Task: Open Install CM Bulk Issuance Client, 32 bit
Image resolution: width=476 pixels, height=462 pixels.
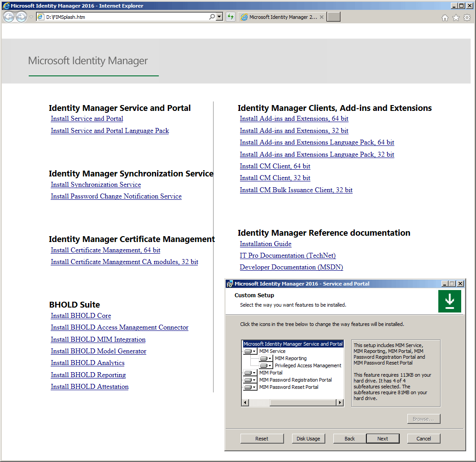Action: point(296,190)
